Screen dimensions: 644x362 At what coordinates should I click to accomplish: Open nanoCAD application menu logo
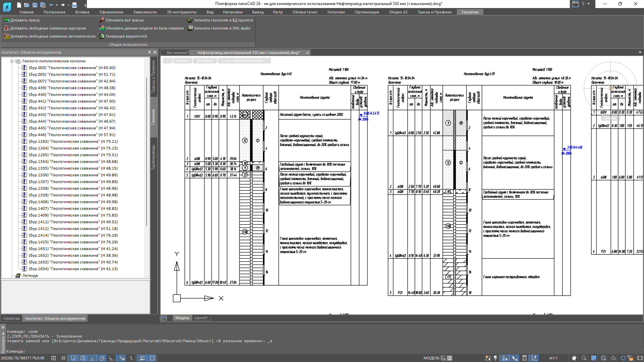click(7, 6)
